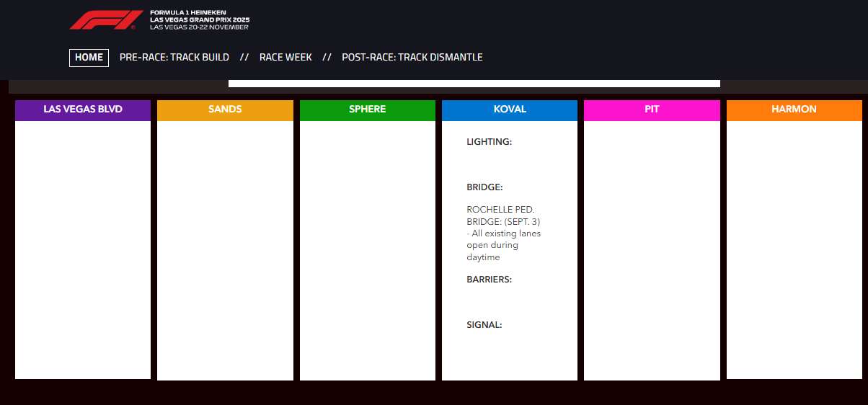Image resolution: width=868 pixels, height=405 pixels.
Task: Click the Lighting label under Koval
Action: point(489,142)
